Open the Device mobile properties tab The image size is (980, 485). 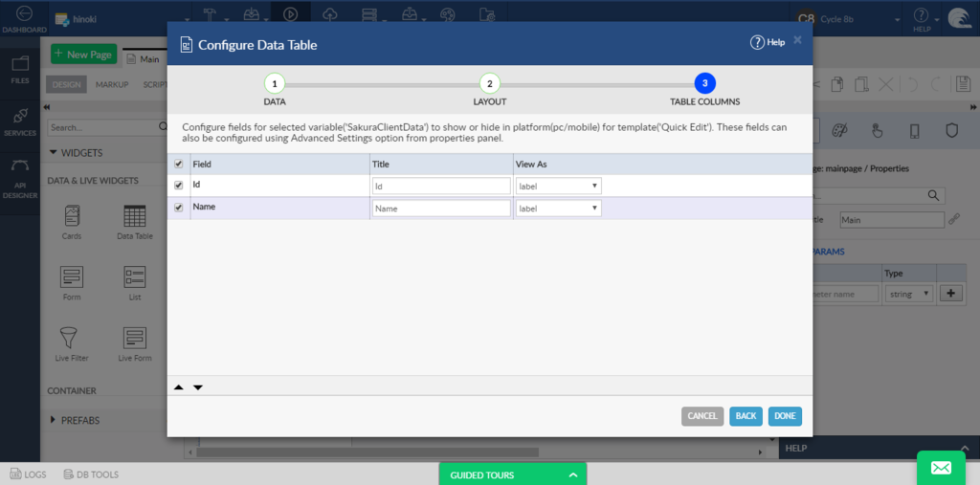tap(914, 130)
